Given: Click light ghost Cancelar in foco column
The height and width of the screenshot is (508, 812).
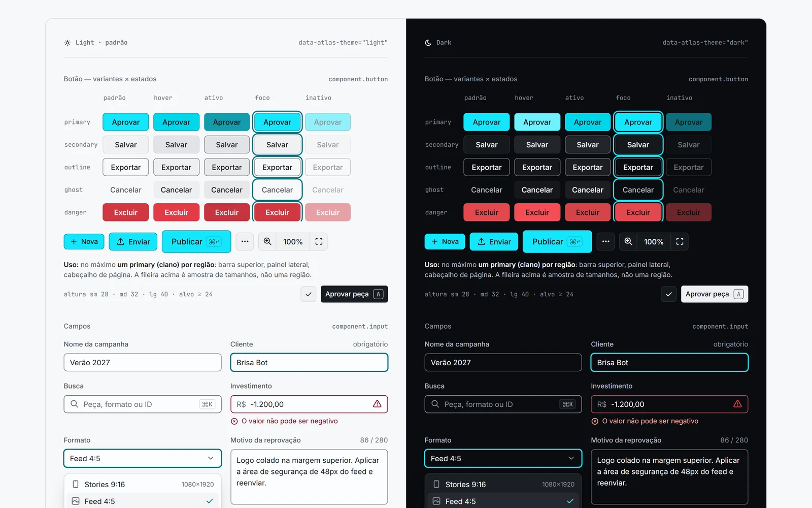Looking at the screenshot, I should [x=277, y=190].
